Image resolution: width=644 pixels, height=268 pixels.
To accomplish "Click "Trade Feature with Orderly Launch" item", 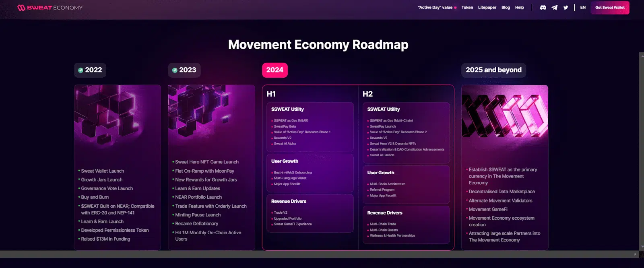I will click(211, 206).
